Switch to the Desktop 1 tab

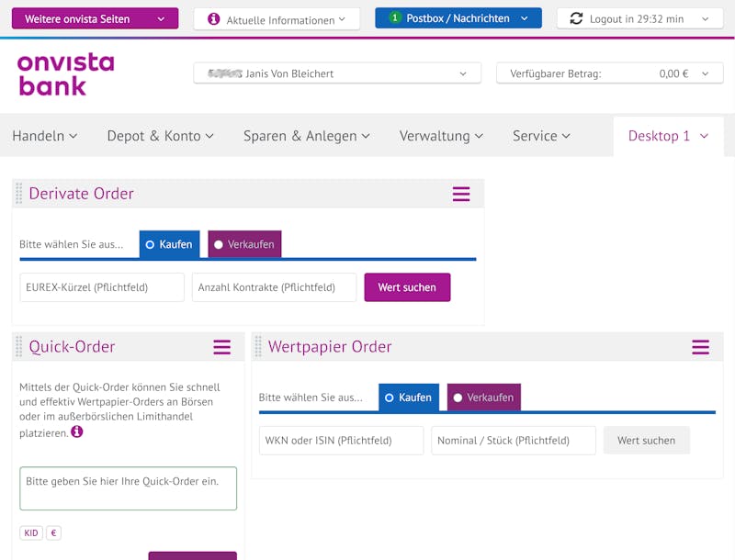[668, 136]
